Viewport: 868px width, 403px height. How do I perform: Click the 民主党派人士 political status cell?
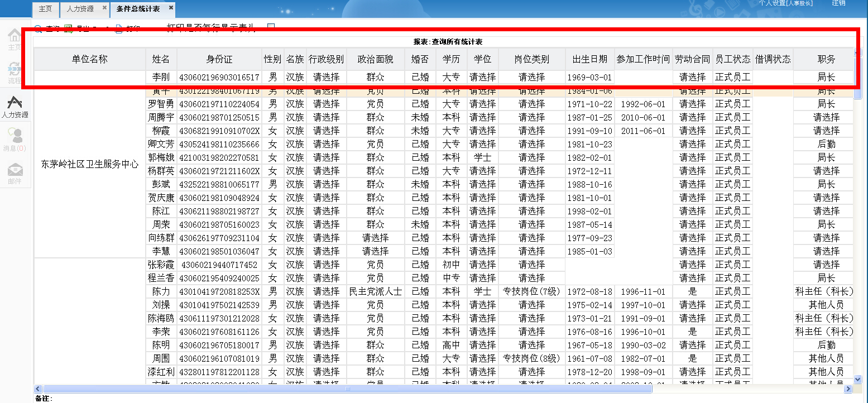pyautogui.click(x=376, y=291)
